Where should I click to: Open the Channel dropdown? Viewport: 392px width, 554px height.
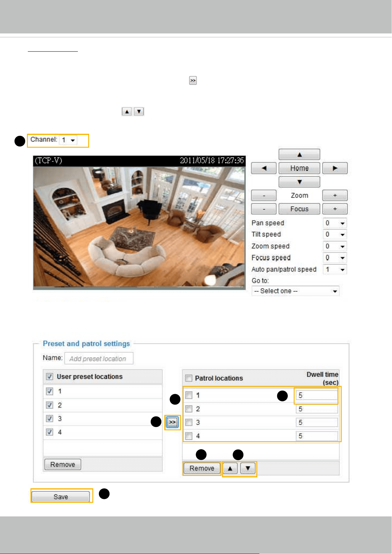click(68, 140)
